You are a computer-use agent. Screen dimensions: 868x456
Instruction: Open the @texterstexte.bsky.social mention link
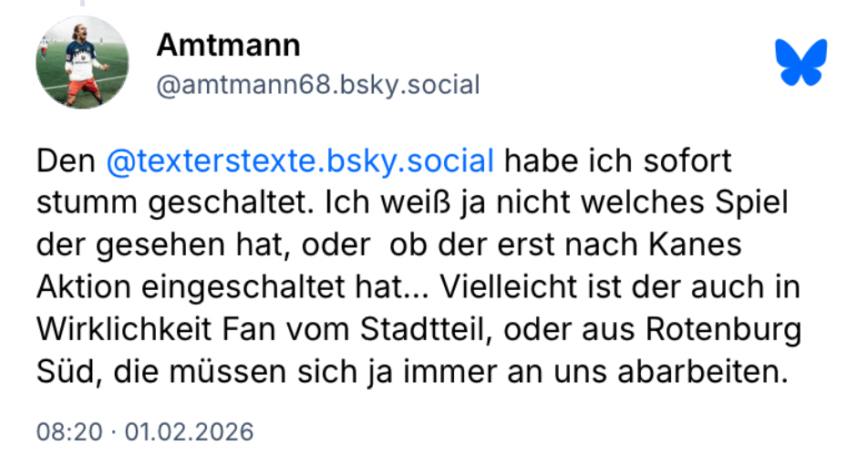300,164
